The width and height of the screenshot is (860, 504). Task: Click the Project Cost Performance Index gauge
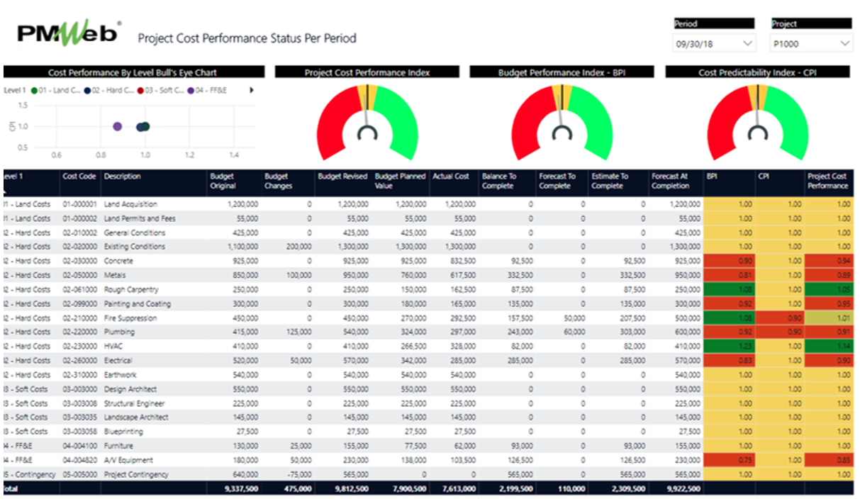[368, 124]
